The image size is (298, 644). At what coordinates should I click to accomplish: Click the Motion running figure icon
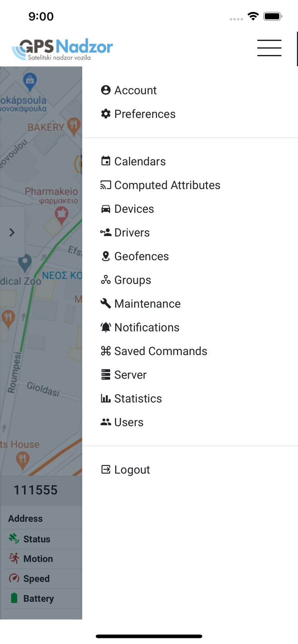[x=12, y=559]
